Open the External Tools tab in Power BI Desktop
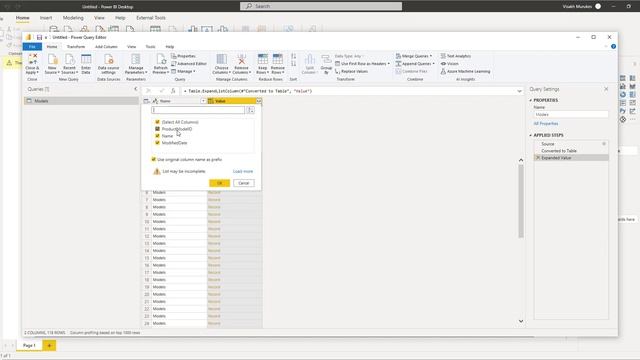This screenshot has width=640, height=360. coord(151,18)
